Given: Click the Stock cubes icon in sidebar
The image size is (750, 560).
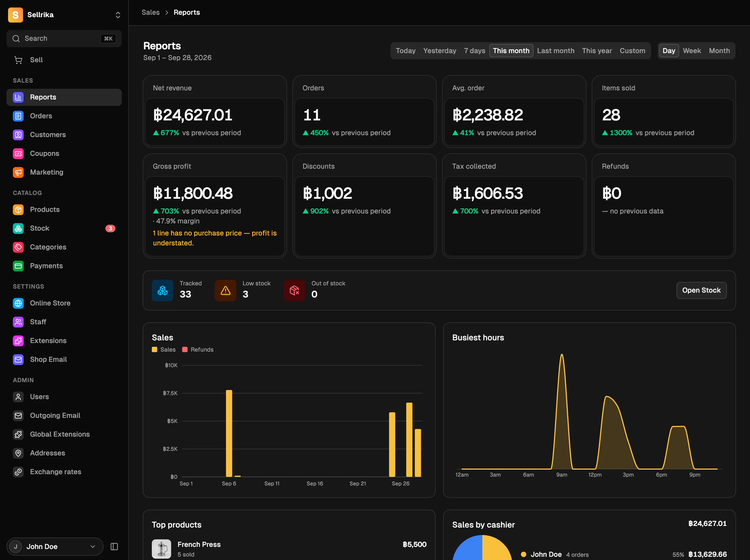Looking at the screenshot, I should point(18,229).
